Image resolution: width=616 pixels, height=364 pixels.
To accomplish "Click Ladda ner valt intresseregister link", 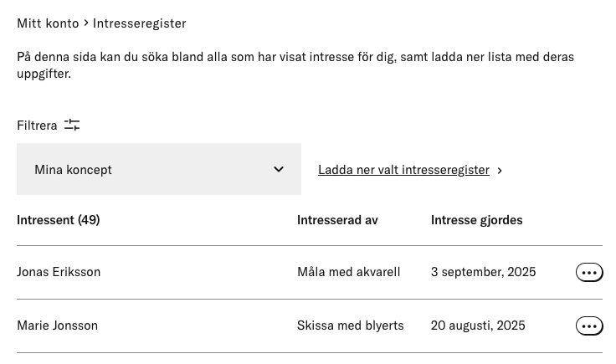I will click(403, 170).
